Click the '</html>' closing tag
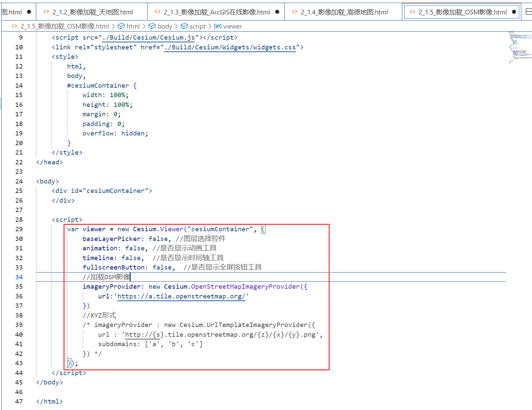 (49, 402)
